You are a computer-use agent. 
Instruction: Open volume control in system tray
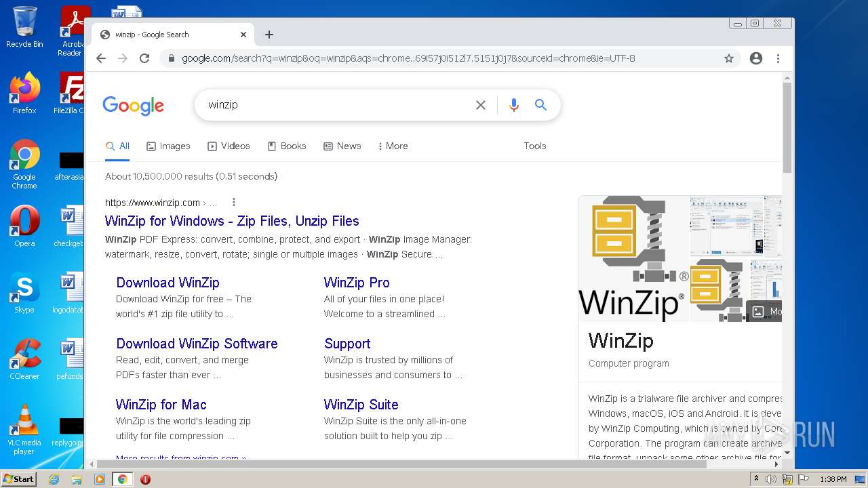click(x=771, y=479)
